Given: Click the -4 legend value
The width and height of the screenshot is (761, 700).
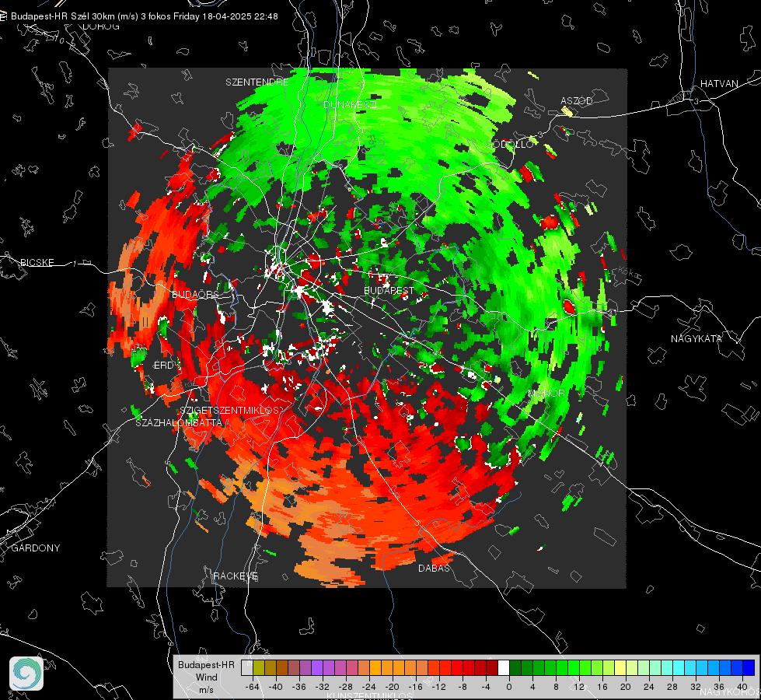Looking at the screenshot, I should [x=485, y=687].
